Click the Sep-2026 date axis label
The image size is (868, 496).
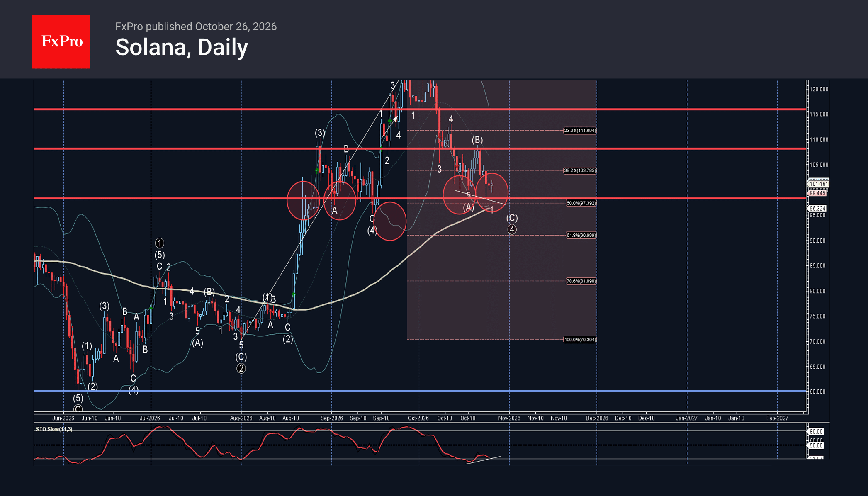[x=332, y=418]
